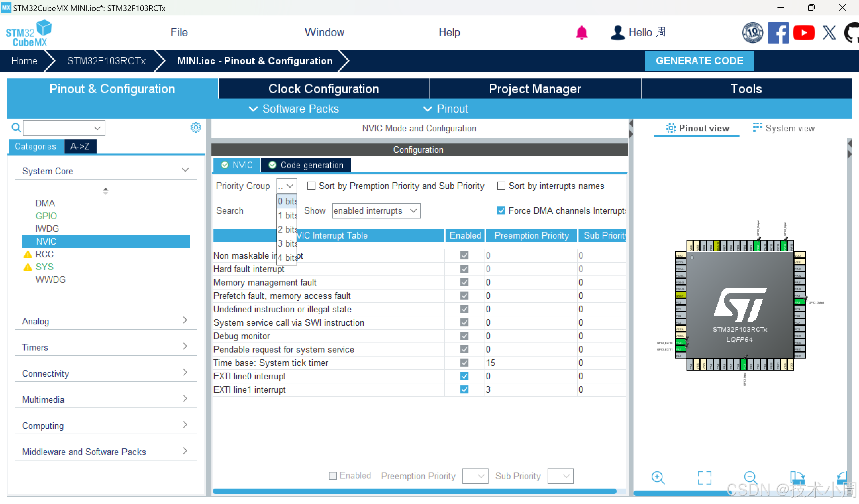
Task: Click the zoom out magnifier icon
Action: coord(750,478)
